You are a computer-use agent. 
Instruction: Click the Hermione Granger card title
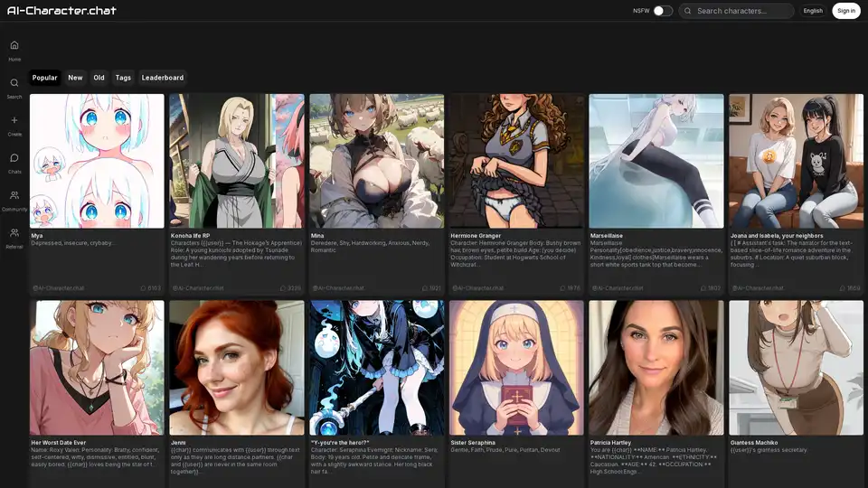476,236
